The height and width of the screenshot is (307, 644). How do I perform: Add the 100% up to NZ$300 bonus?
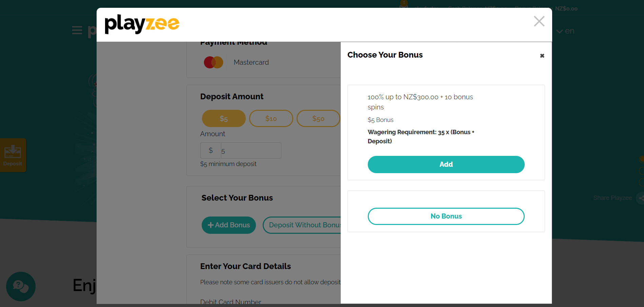click(x=446, y=164)
